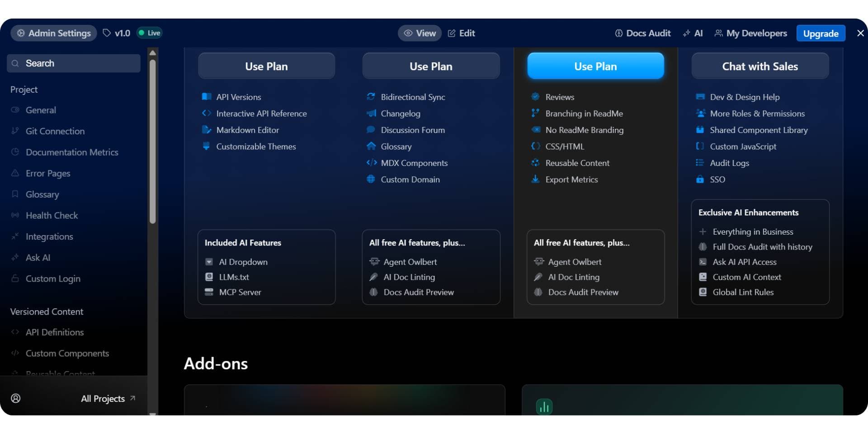Switch to Edit mode

coord(462,33)
